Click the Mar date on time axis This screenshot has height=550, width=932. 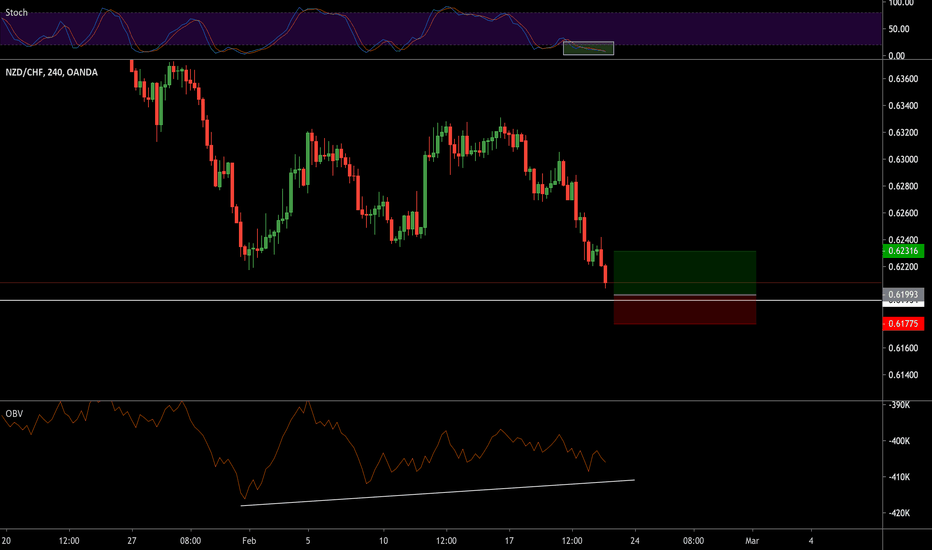click(752, 540)
